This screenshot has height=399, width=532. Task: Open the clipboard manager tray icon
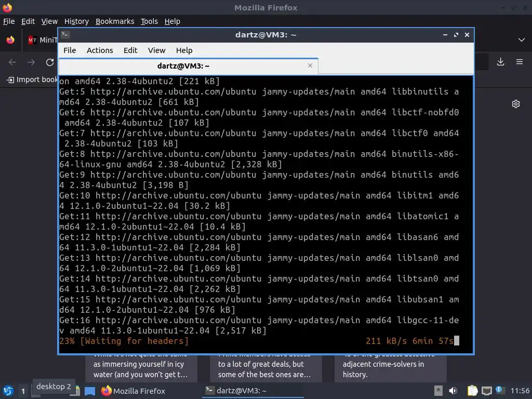tap(472, 391)
